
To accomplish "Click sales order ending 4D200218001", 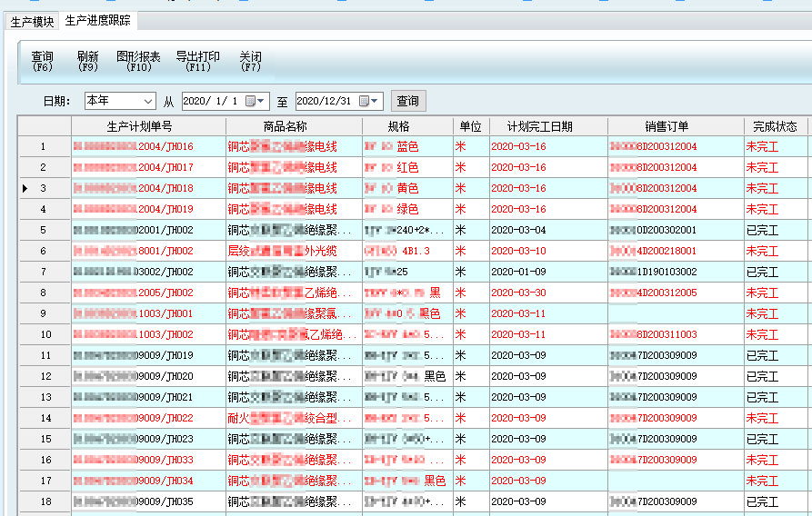I will [x=676, y=251].
